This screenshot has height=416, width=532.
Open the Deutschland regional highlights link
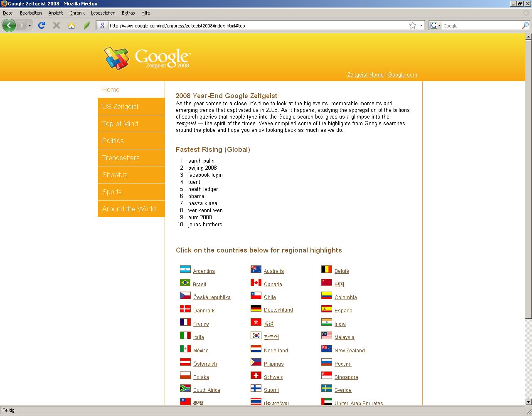pyautogui.click(x=278, y=310)
